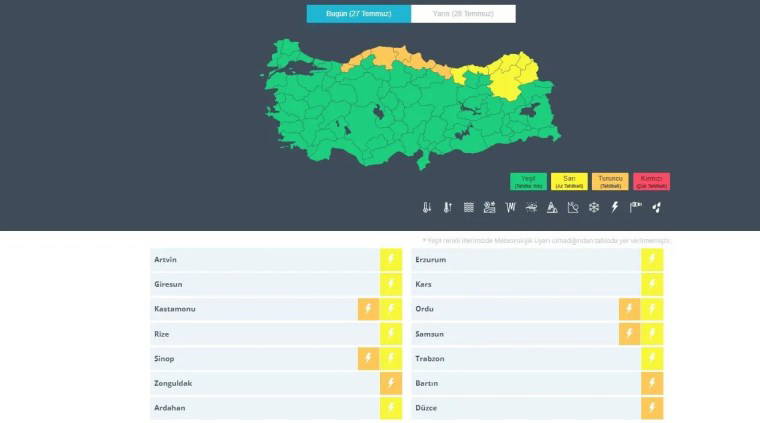760x423 pixels.
Task: Click the cold temperature drop thermometer icon
Action: tap(427, 208)
